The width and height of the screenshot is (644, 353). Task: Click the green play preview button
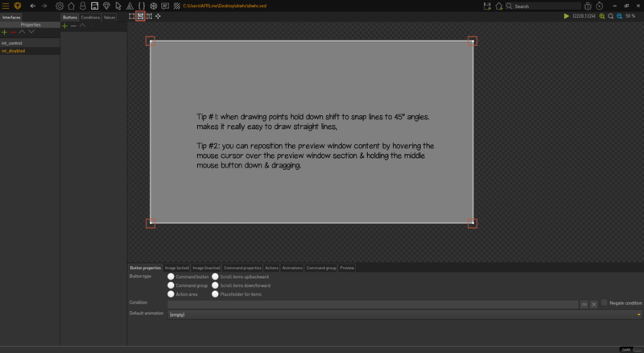click(567, 16)
